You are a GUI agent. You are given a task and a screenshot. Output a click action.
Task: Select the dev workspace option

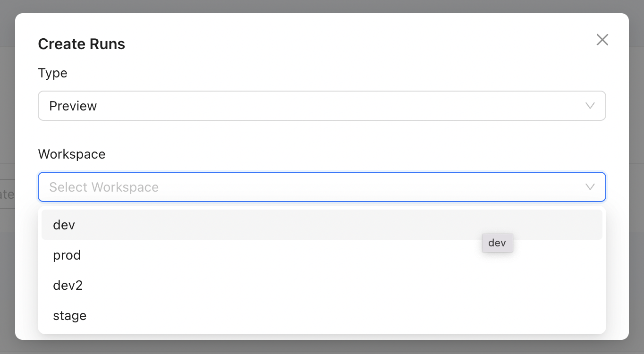pos(64,225)
